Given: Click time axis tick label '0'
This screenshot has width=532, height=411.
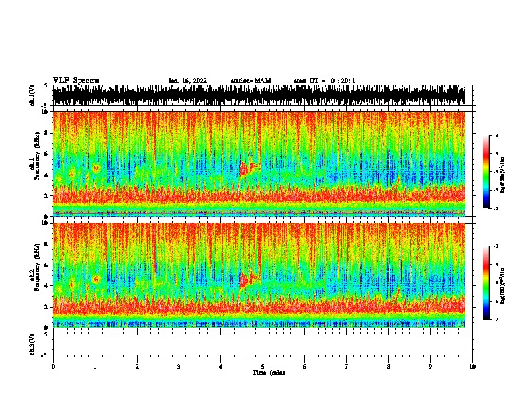Looking at the screenshot, I should pyautogui.click(x=53, y=367).
